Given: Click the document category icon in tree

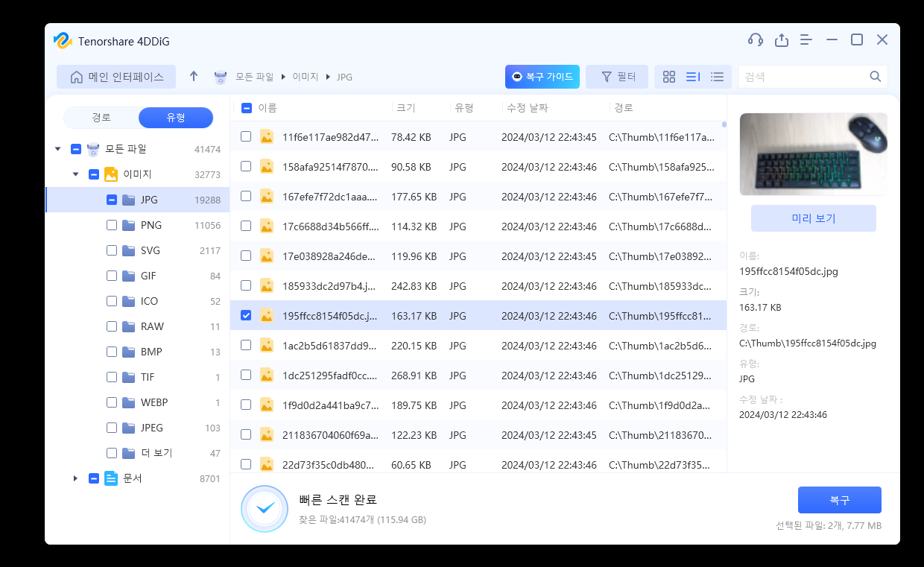Looking at the screenshot, I should point(111,478).
